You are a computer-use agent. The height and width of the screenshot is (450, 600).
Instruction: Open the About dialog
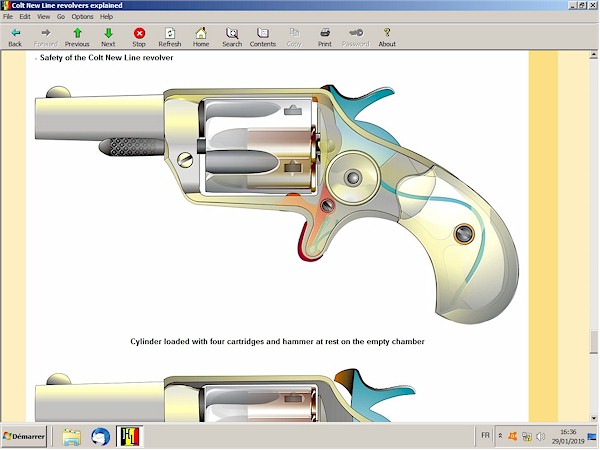click(387, 37)
